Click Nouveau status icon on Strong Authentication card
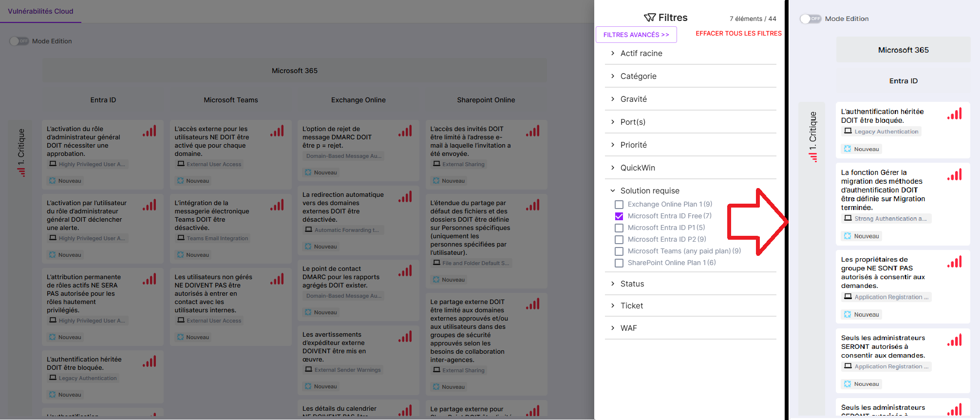This screenshot has width=980, height=420. [x=848, y=236]
